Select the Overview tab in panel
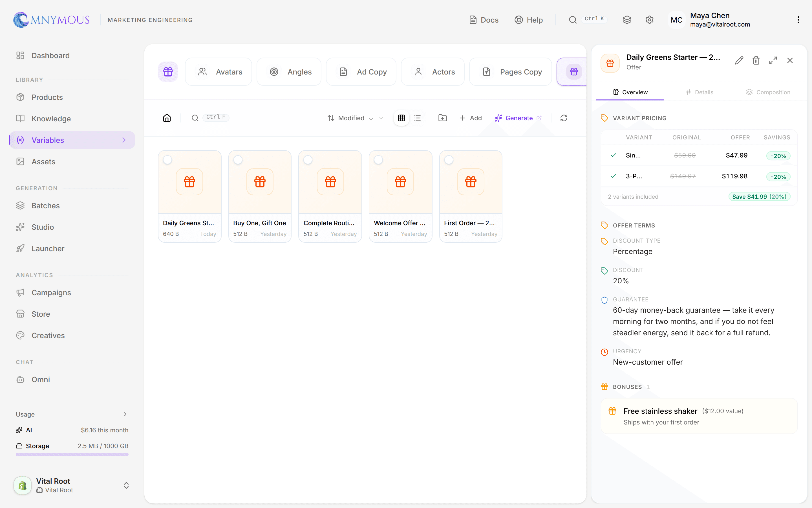Screen dimensions: 812x508 pyautogui.click(x=630, y=92)
